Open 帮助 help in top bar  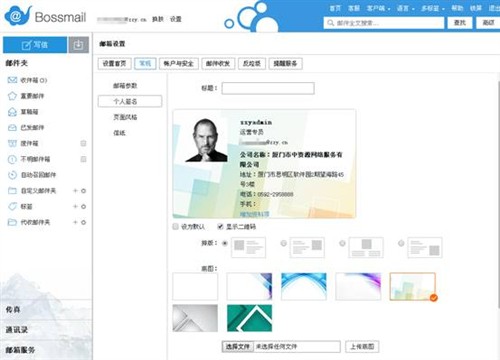pos(457,8)
